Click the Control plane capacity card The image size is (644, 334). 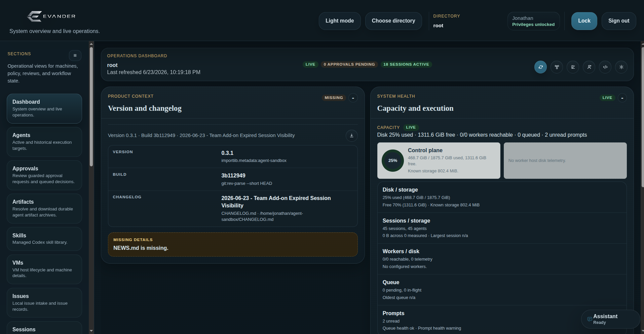click(x=439, y=161)
